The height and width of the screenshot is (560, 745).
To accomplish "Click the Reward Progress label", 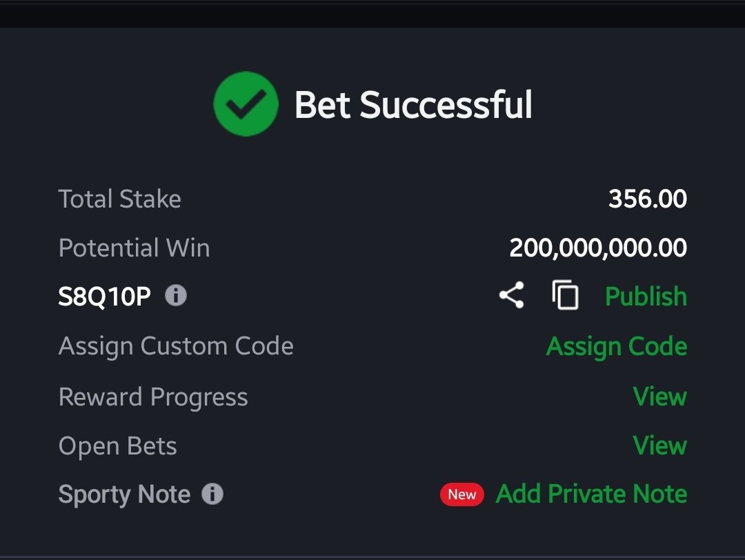I will point(153,397).
